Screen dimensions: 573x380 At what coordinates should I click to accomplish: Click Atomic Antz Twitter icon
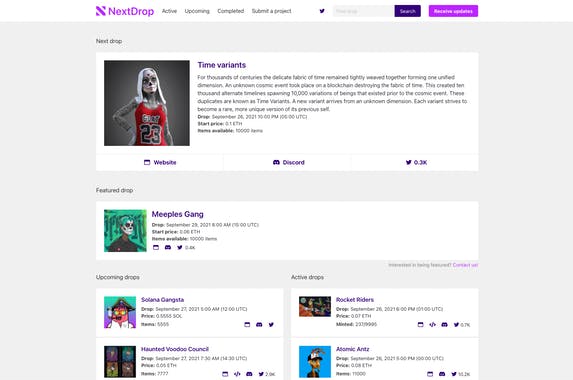[x=454, y=374]
